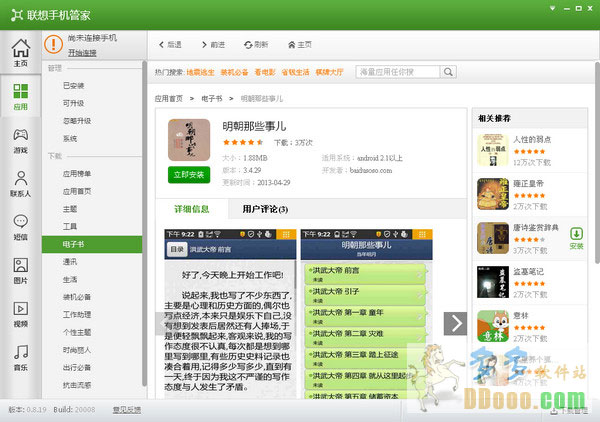
Task: Click the main content vertical scrollbar
Action: 597,163
